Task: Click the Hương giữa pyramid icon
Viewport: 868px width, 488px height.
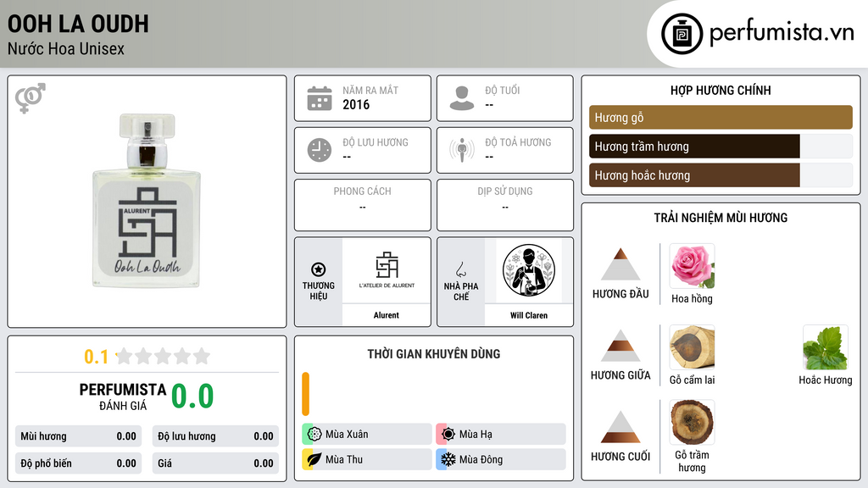Action: 620,346
